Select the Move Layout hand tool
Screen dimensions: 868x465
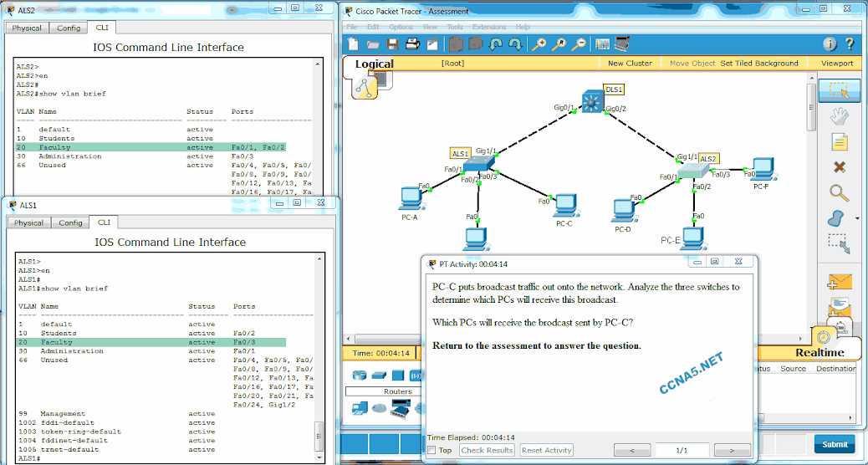pos(840,117)
